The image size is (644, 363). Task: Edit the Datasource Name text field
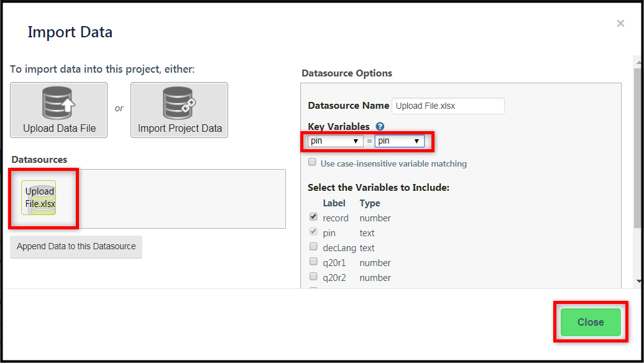448,106
